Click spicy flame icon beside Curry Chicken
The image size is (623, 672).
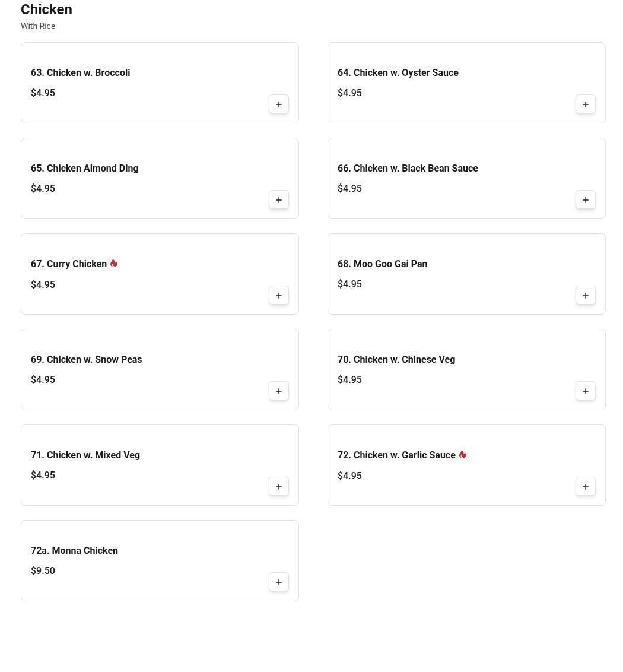point(113,263)
